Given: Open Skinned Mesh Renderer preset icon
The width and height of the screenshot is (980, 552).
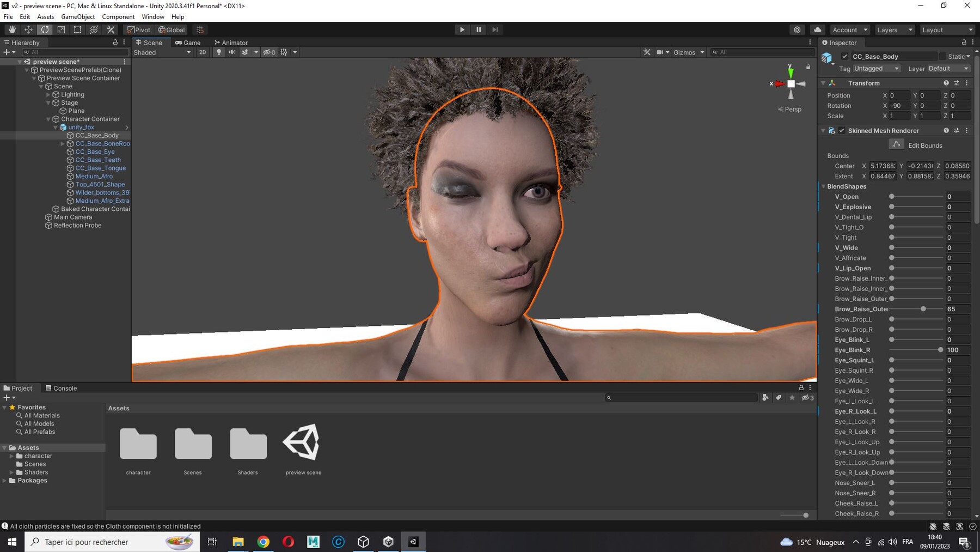Looking at the screenshot, I should 957,131.
